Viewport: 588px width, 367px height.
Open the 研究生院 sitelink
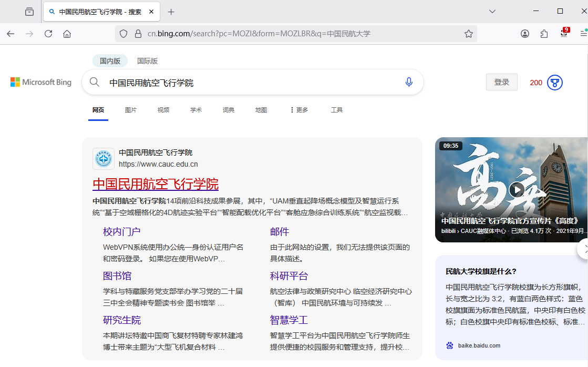(x=122, y=320)
